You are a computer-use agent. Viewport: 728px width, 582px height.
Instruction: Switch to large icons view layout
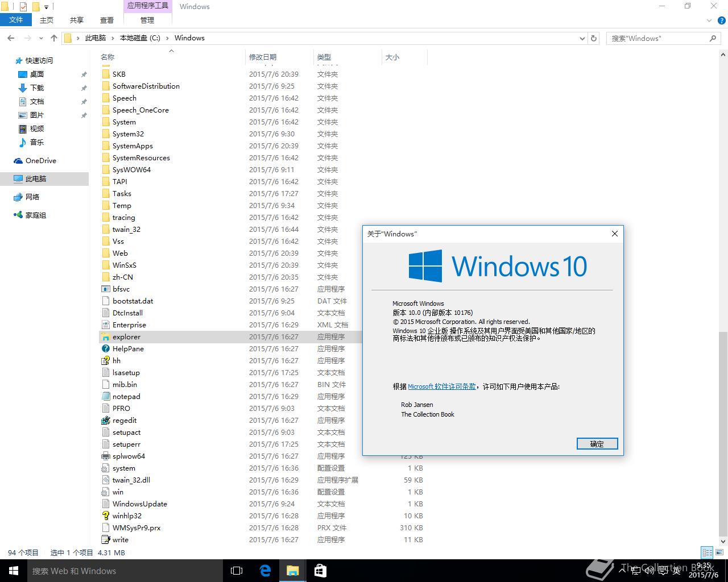coord(719,552)
